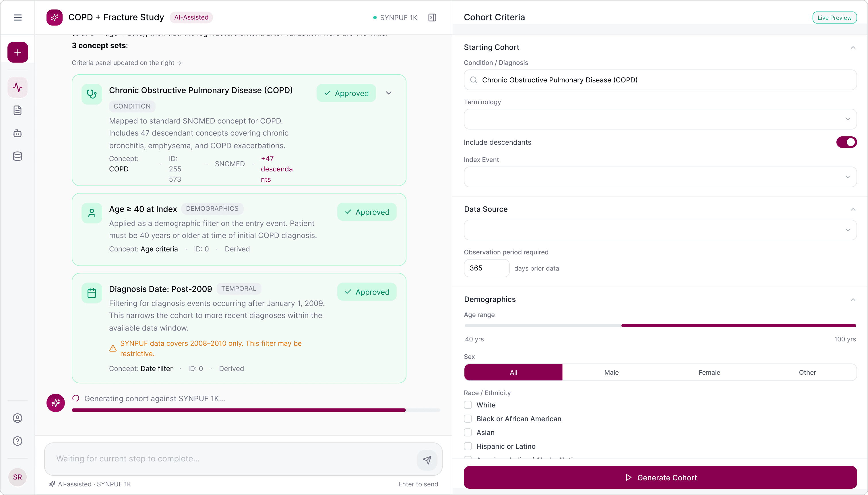Open the hamburger menu

pos(18,17)
